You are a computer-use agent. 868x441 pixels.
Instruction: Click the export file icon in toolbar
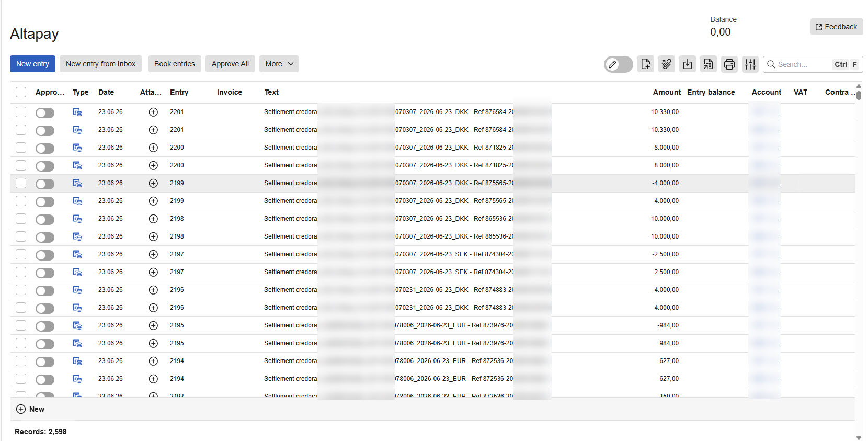(x=709, y=64)
